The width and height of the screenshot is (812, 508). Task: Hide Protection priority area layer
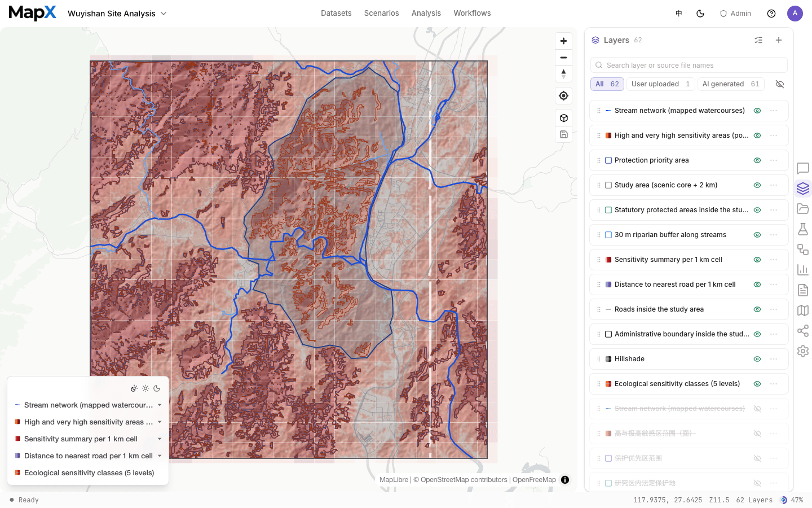[757, 160]
